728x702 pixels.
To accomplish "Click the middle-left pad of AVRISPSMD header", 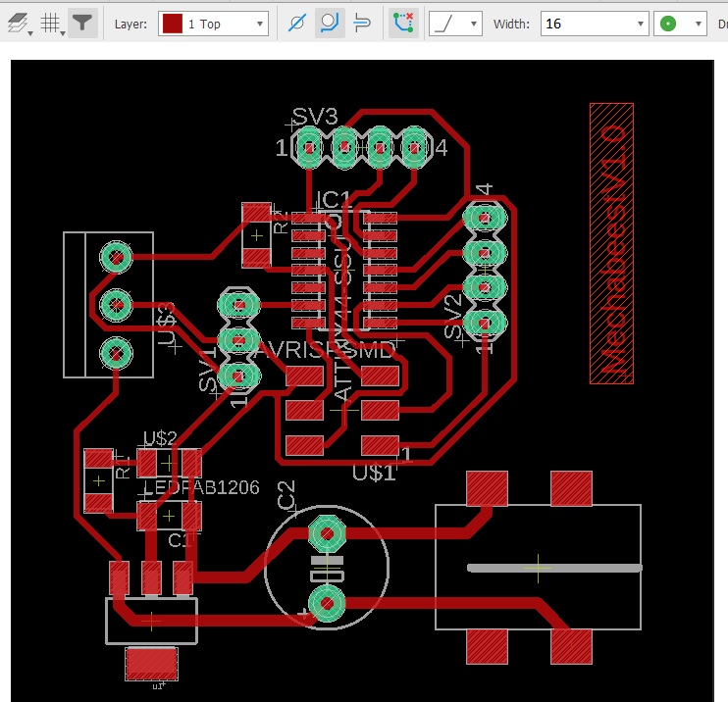I will (x=304, y=411).
